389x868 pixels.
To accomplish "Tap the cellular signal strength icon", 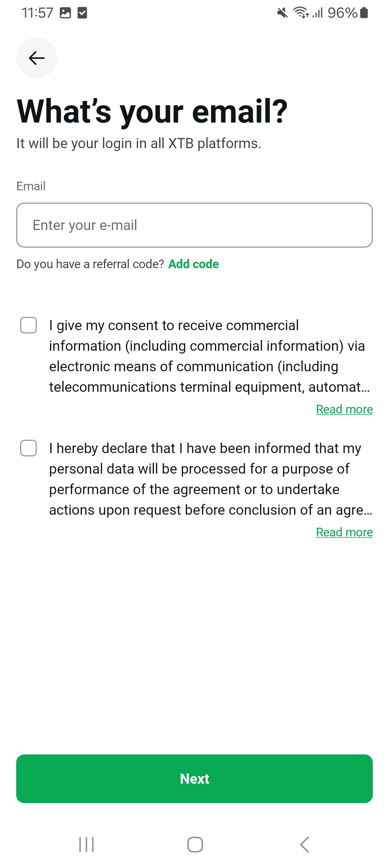I will [x=317, y=13].
